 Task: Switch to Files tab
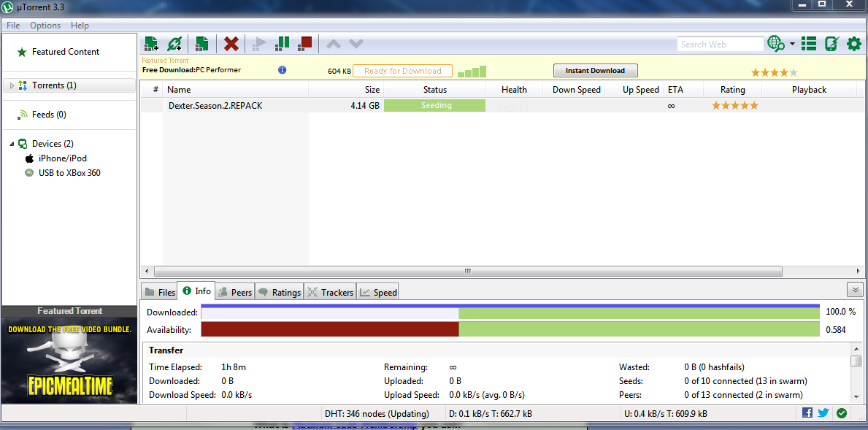coord(159,292)
